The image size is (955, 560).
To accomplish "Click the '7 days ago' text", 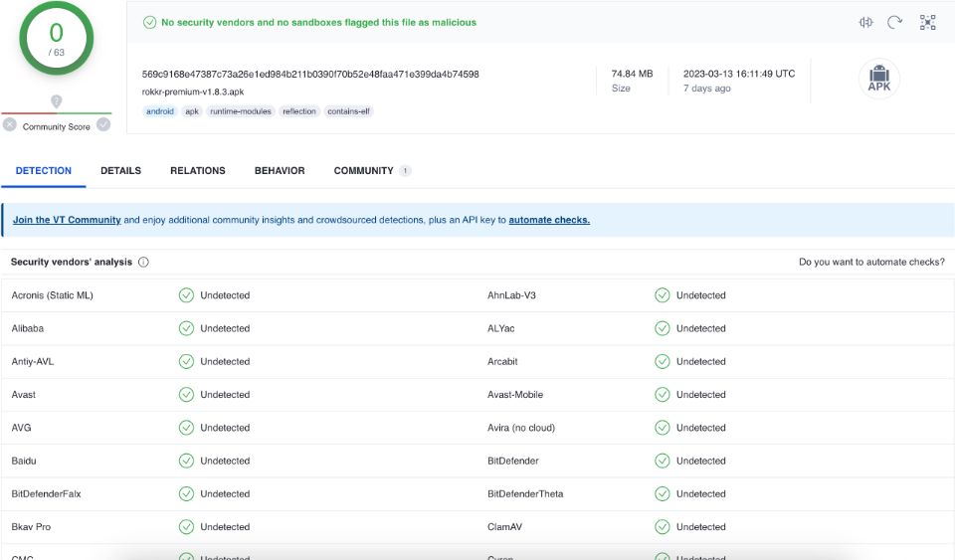I will point(706,89).
